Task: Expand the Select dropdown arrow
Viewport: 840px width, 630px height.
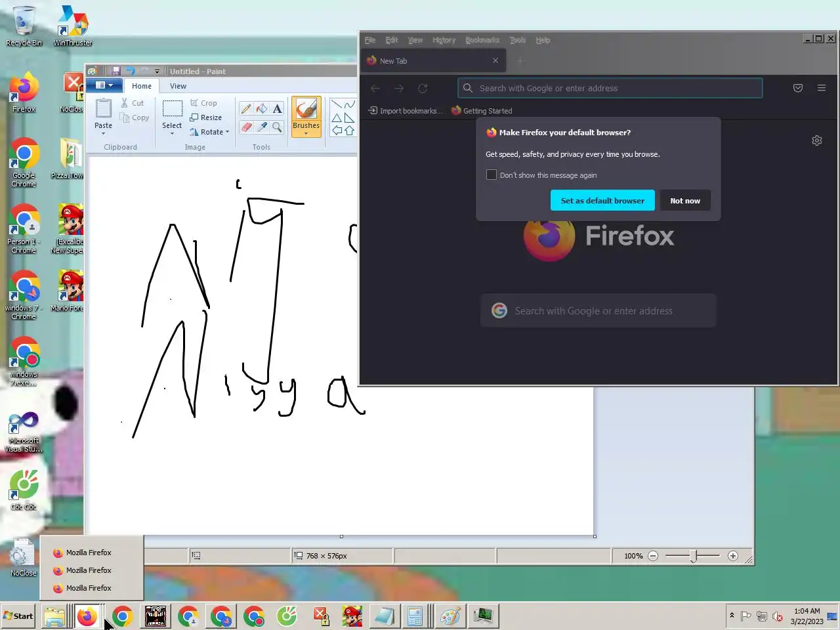Action: coord(172,134)
